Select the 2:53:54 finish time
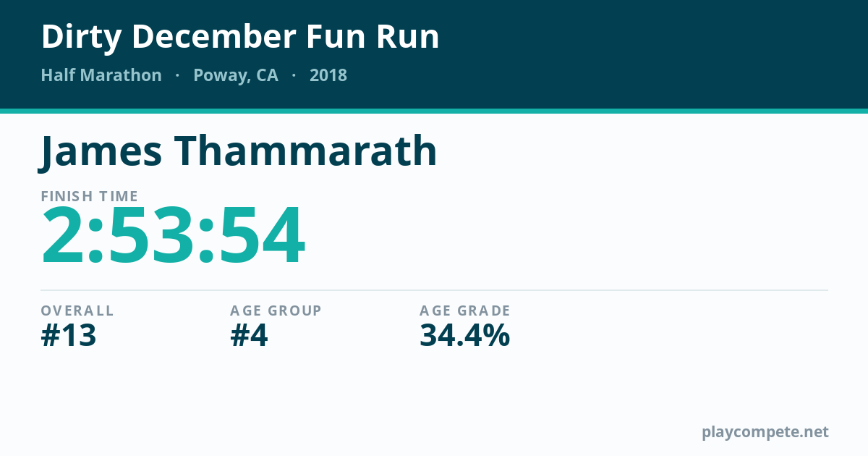 click(x=174, y=237)
